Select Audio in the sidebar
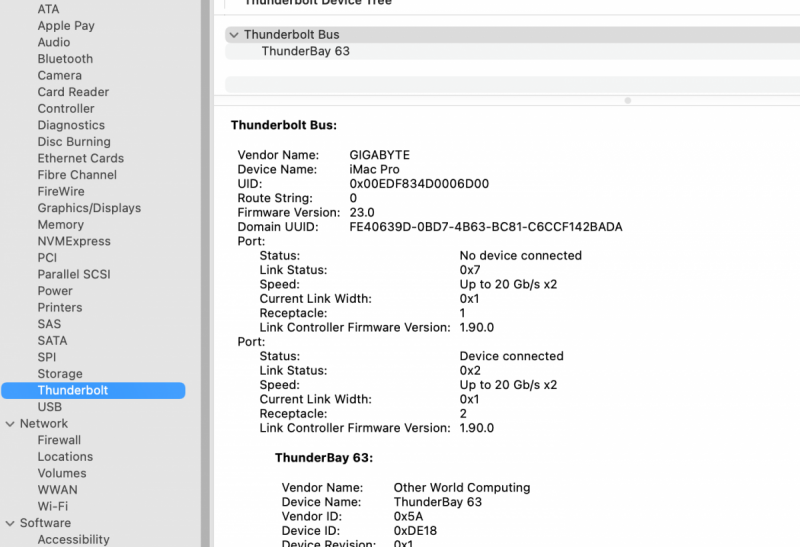Screen dimensions: 800x547 click(x=54, y=42)
